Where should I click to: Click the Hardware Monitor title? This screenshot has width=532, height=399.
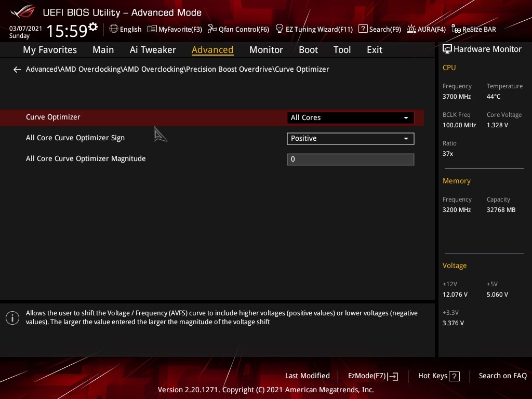coord(487,49)
